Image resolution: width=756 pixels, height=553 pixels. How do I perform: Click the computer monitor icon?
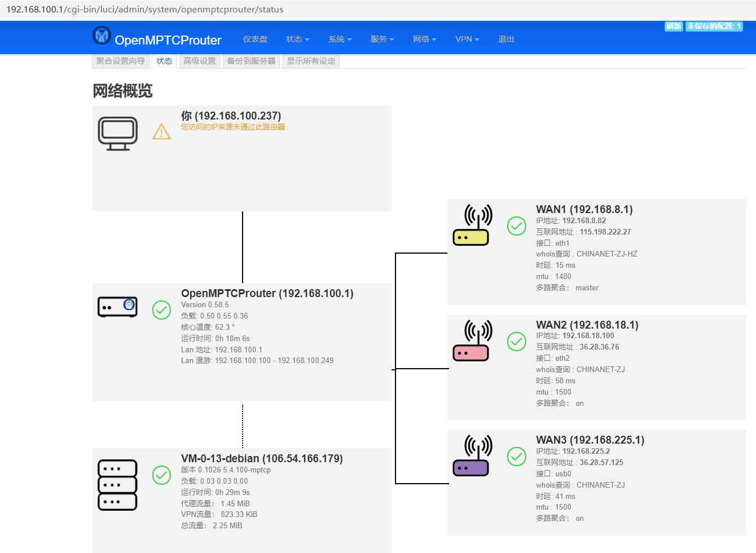click(x=118, y=134)
